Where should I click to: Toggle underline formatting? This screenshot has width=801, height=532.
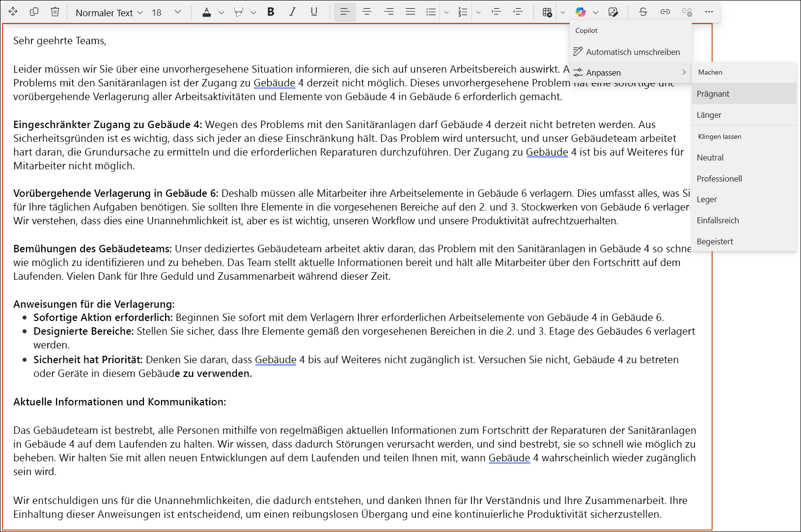(314, 12)
